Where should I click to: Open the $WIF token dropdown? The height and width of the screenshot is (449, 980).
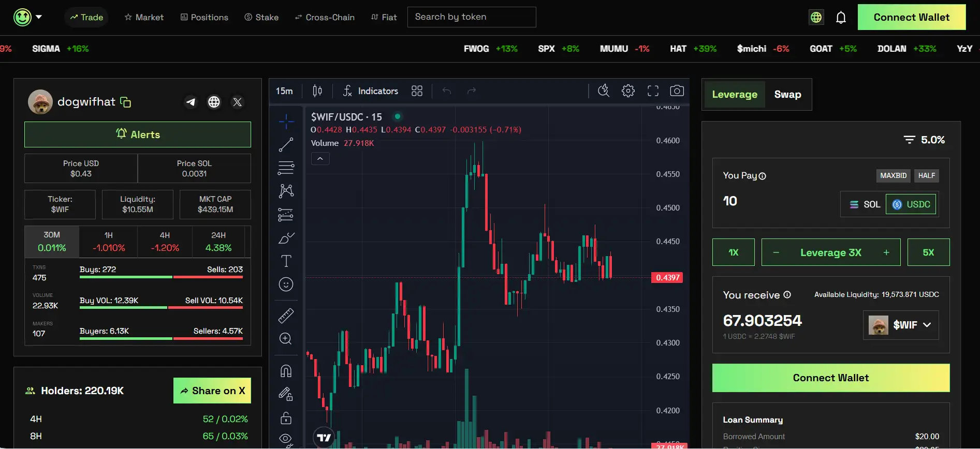coord(901,325)
